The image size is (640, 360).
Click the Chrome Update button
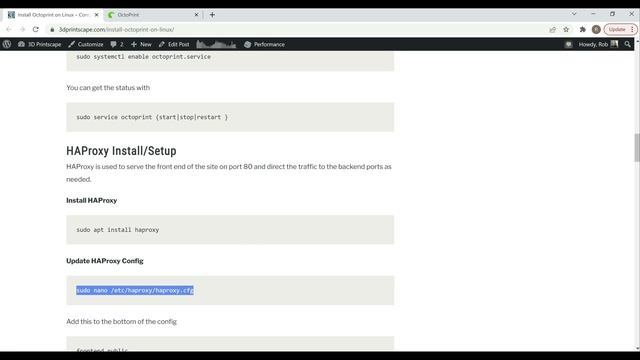(x=620, y=29)
